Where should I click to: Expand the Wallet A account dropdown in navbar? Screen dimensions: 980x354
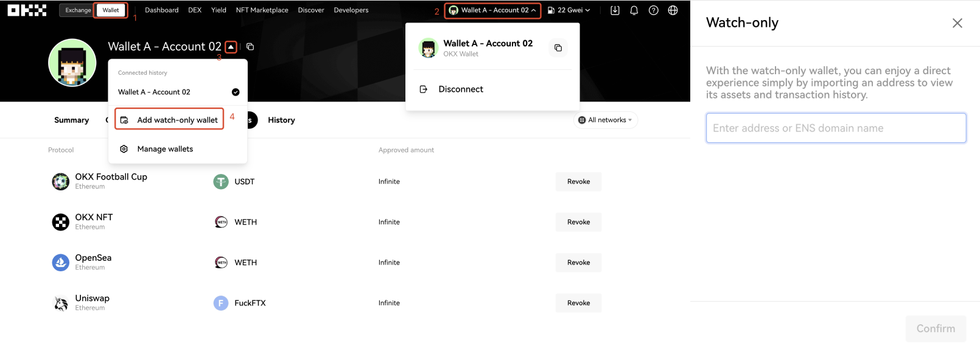coord(492,10)
